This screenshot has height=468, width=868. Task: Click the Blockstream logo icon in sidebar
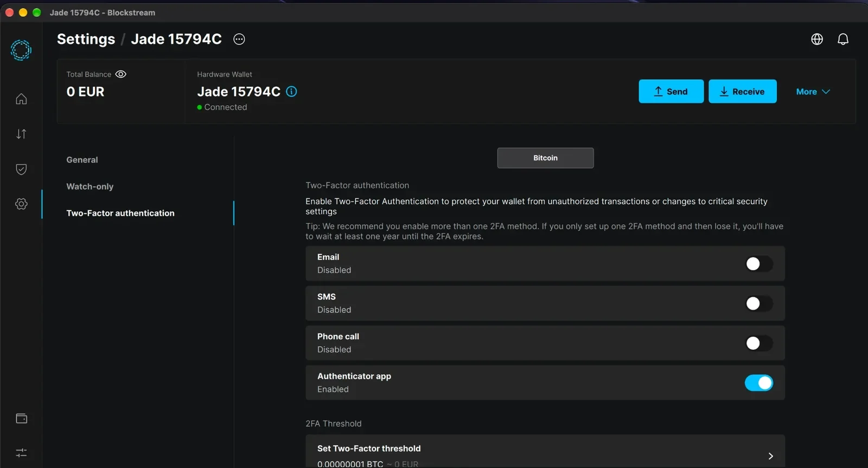pos(21,50)
